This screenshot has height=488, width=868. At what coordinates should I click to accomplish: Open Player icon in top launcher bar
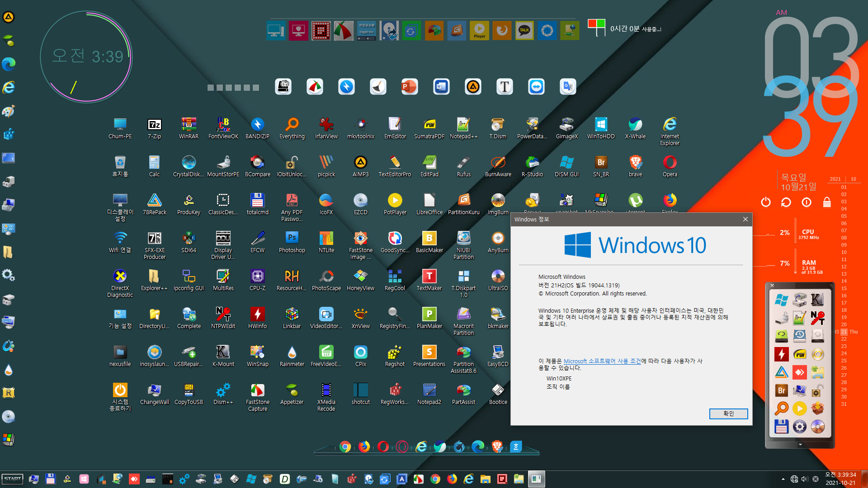(479, 30)
